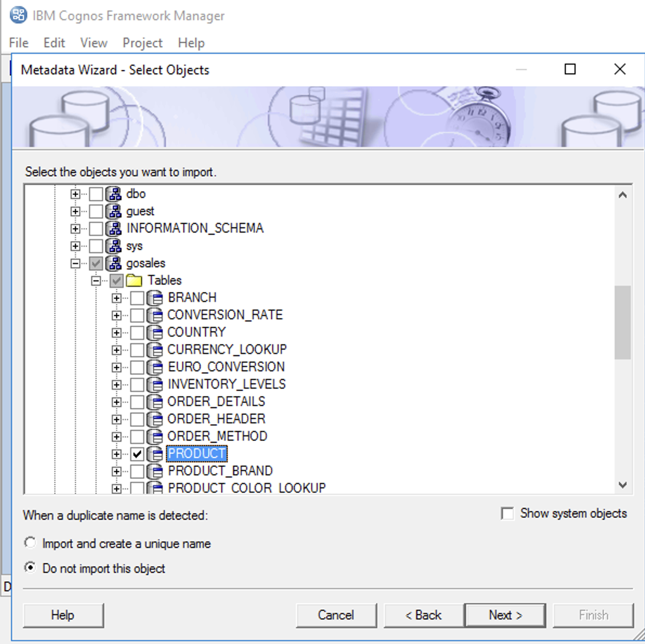Click the PRODUCT table icon

coord(156,453)
